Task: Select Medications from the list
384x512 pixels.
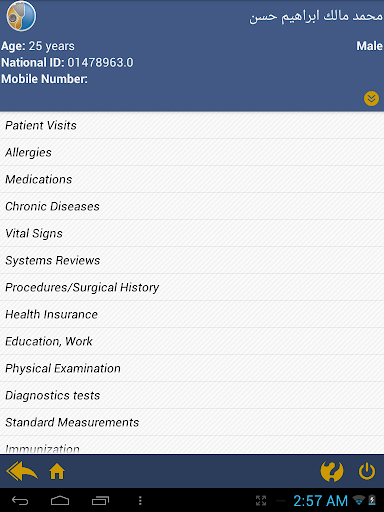Action: pos(192,179)
